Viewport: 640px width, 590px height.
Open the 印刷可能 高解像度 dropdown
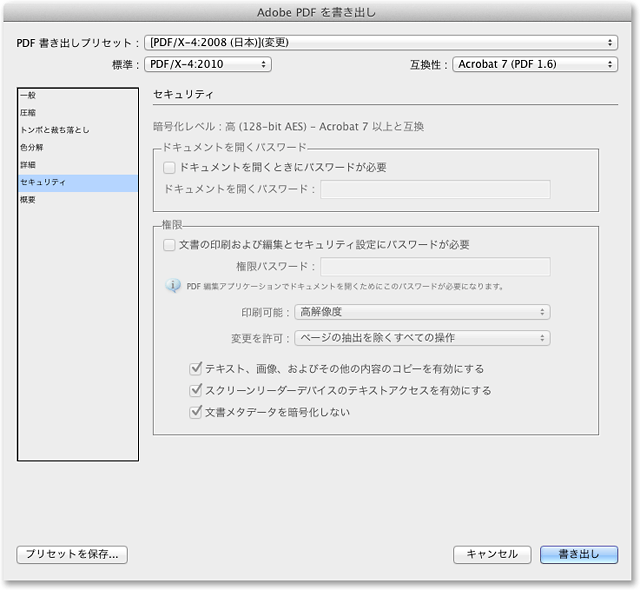point(423,312)
